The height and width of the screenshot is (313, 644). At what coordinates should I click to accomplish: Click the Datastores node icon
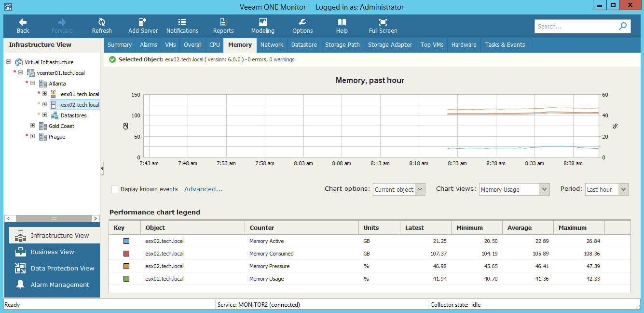coord(55,115)
